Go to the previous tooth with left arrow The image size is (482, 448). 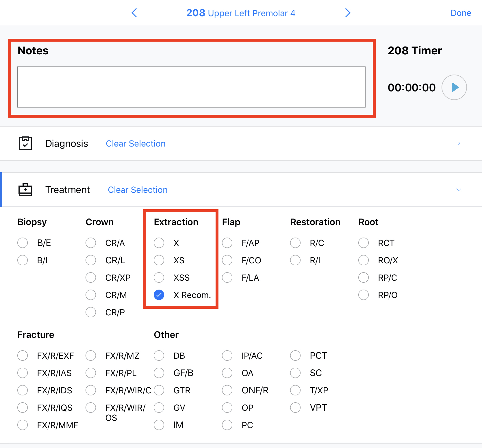(134, 13)
